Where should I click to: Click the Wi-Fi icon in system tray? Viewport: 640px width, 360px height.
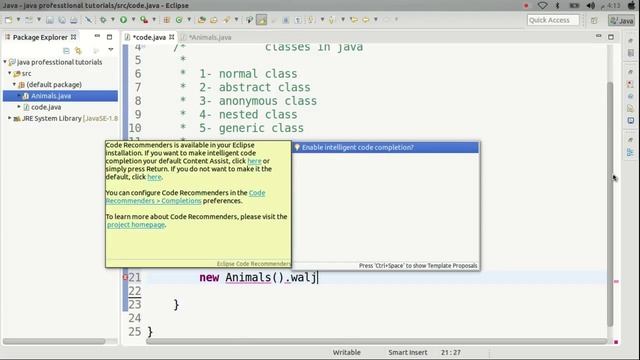pyautogui.click(x=542, y=5)
